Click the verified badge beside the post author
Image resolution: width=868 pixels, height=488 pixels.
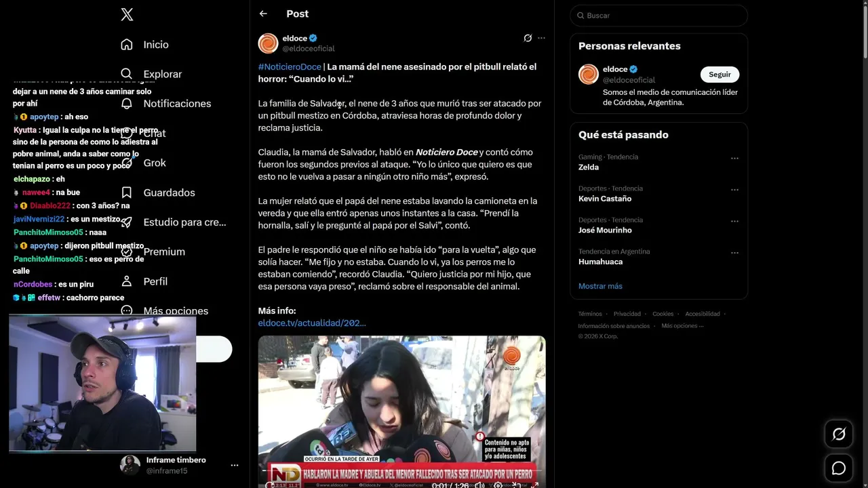[313, 39]
